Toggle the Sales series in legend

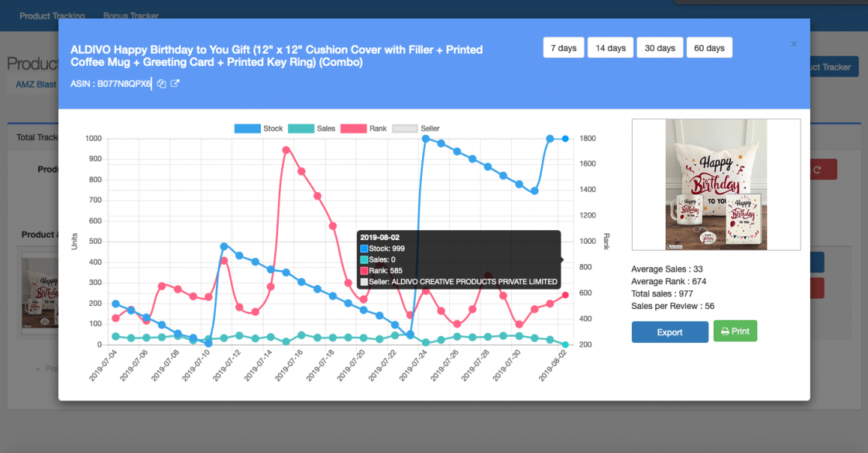pos(312,128)
